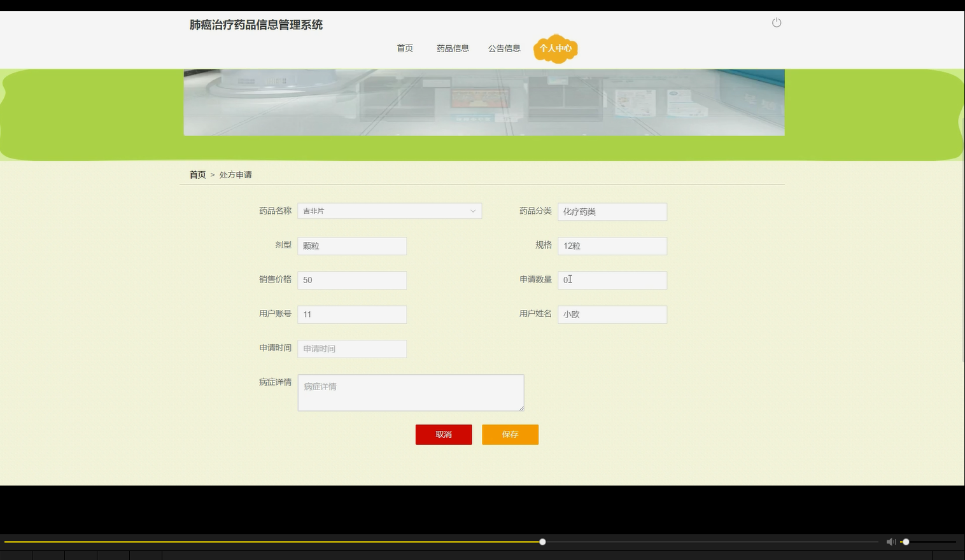
Task: Click the 申请时间 application time field
Action: point(352,349)
